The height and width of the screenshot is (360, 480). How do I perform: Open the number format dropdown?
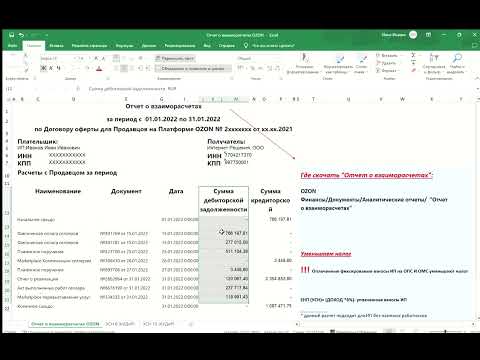(258, 59)
